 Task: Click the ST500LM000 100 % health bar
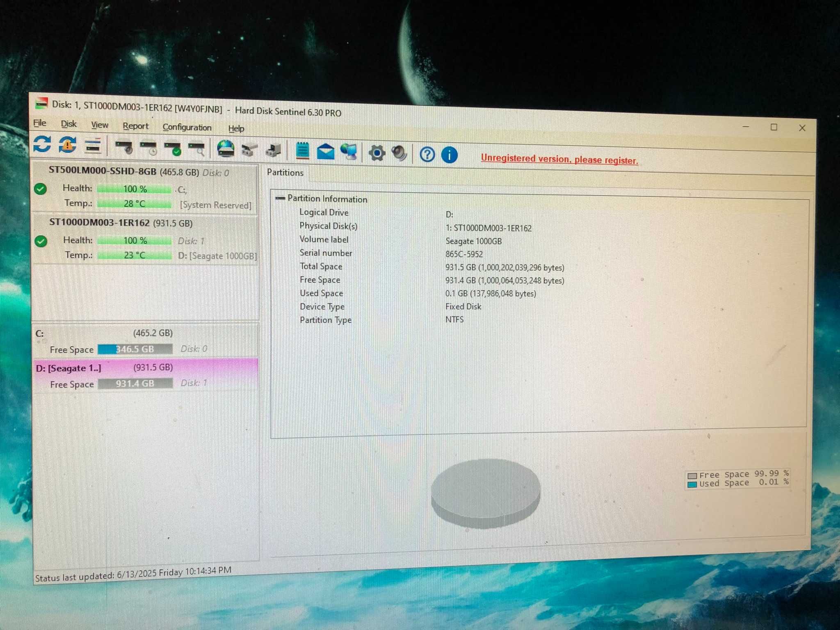point(135,189)
